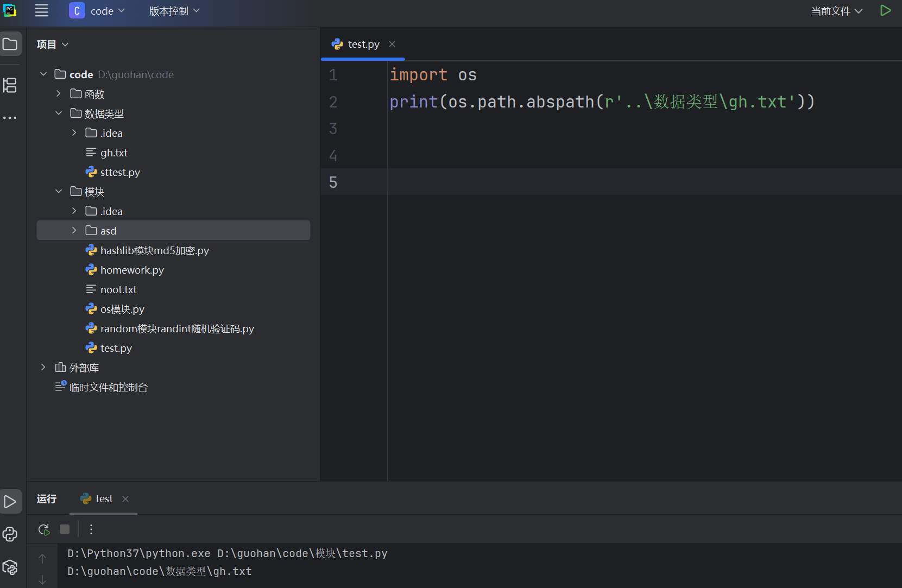902x588 pixels.
Task: Expand the 函数 folder
Action: 59,94
